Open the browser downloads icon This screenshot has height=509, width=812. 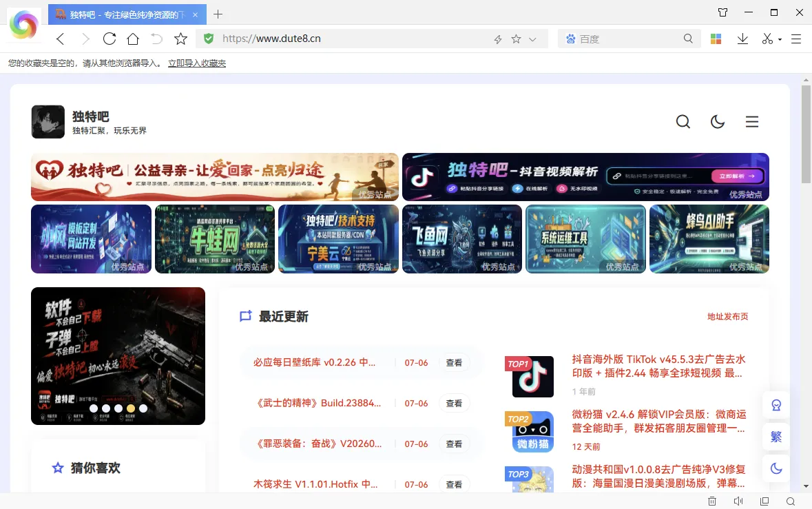tap(742, 39)
